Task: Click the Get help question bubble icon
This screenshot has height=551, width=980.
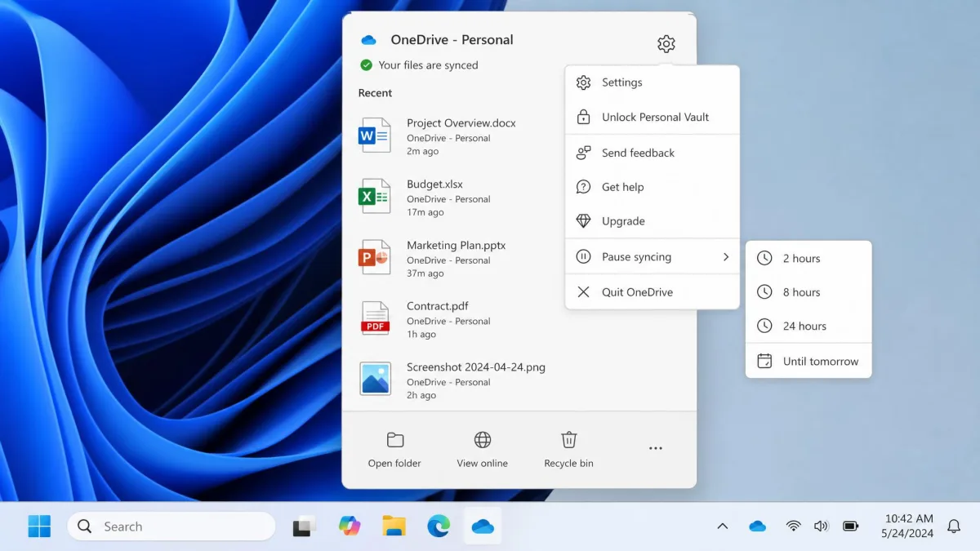Action: click(x=583, y=187)
